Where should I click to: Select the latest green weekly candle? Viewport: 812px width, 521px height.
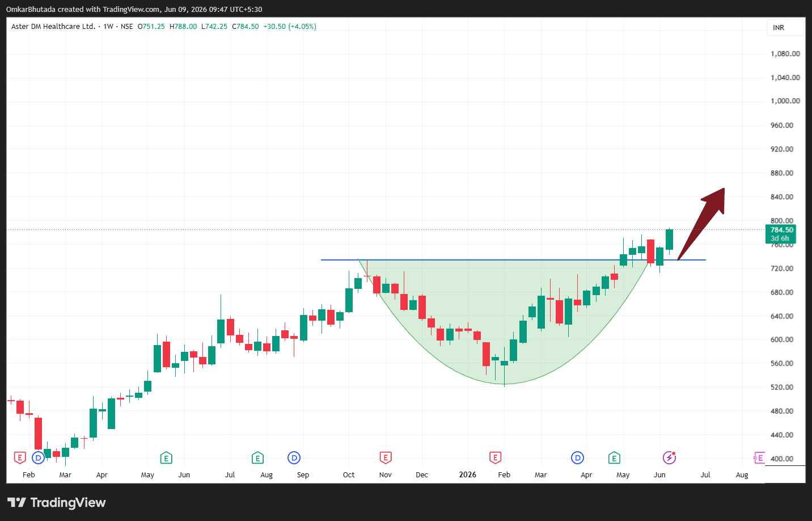[x=670, y=240]
